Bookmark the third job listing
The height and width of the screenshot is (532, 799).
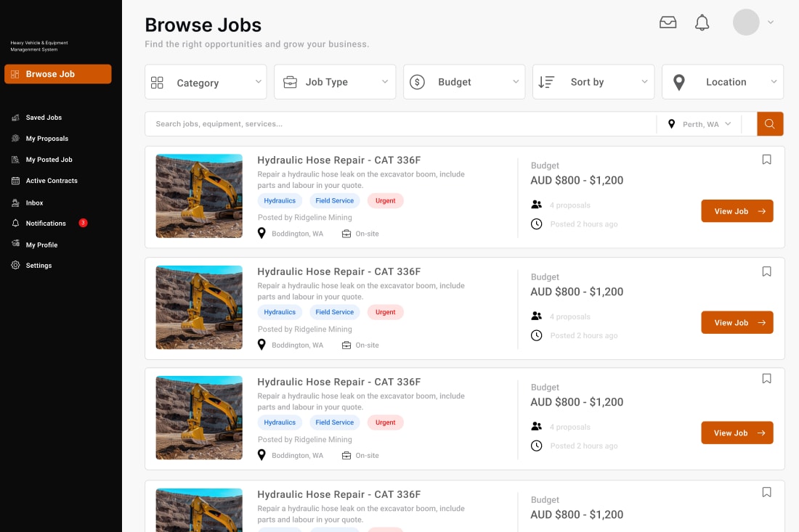[x=766, y=378]
